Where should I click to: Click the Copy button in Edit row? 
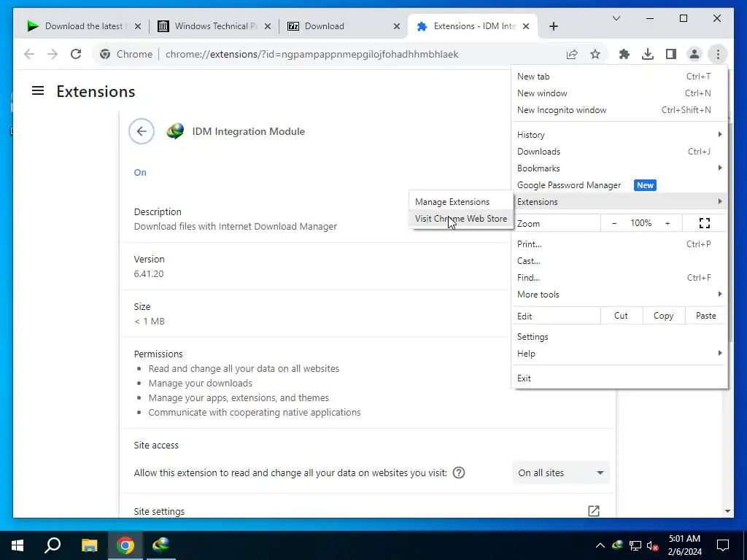coord(664,316)
